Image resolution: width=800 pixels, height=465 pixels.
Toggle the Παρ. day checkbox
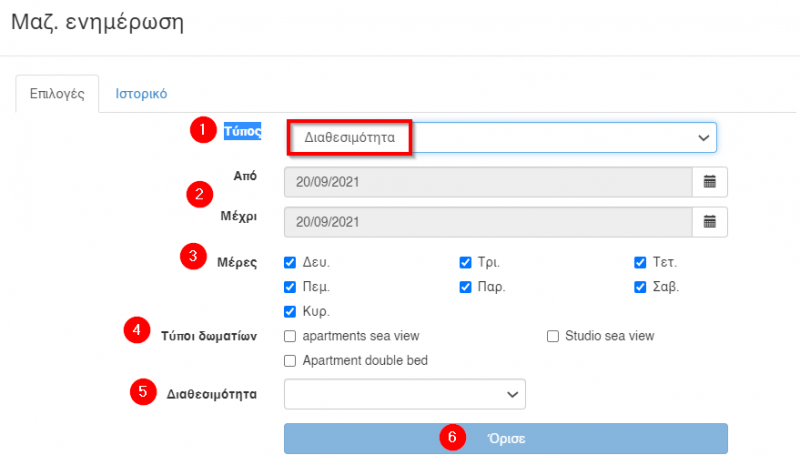[x=465, y=287]
